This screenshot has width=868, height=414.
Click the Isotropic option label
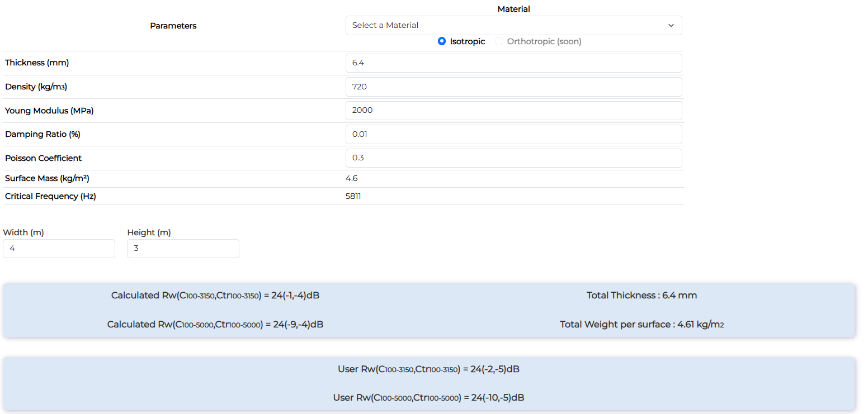click(468, 41)
